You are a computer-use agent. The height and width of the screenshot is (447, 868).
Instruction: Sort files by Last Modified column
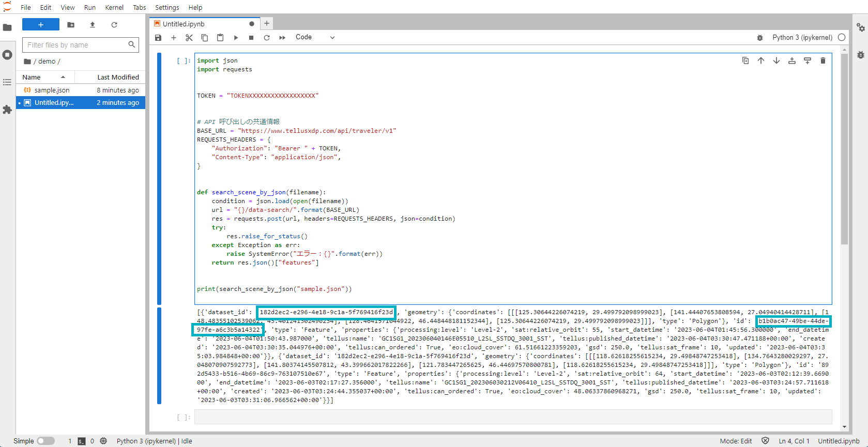[x=110, y=77]
